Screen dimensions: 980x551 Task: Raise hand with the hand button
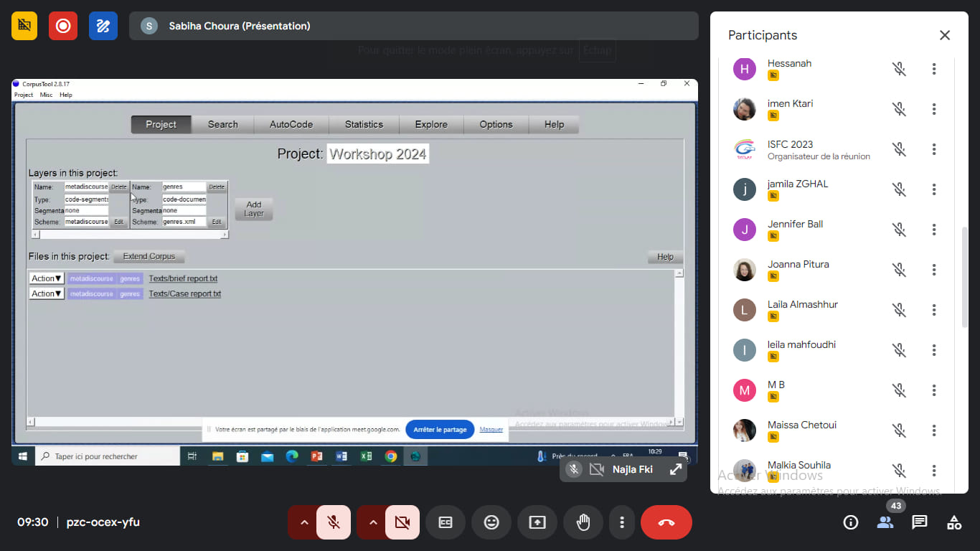(583, 522)
